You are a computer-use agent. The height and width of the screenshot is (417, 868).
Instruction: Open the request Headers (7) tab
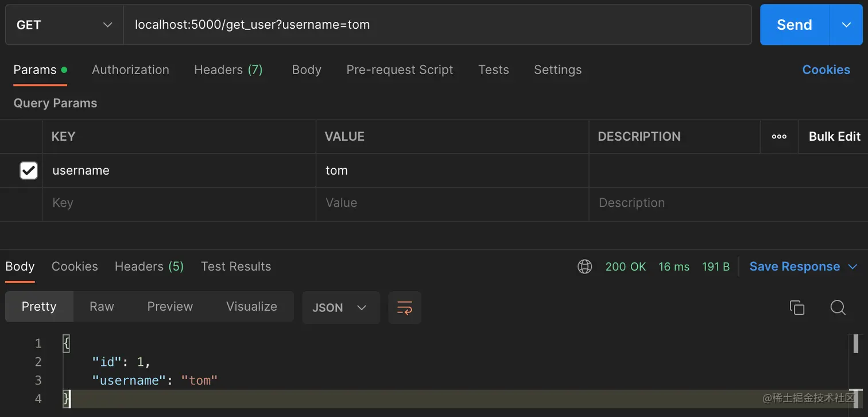click(x=228, y=69)
